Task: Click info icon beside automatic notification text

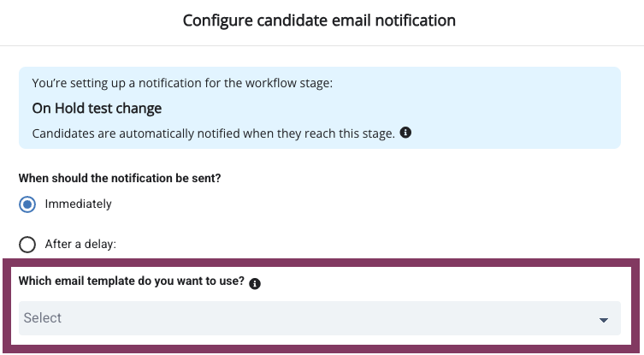Action: tap(405, 133)
